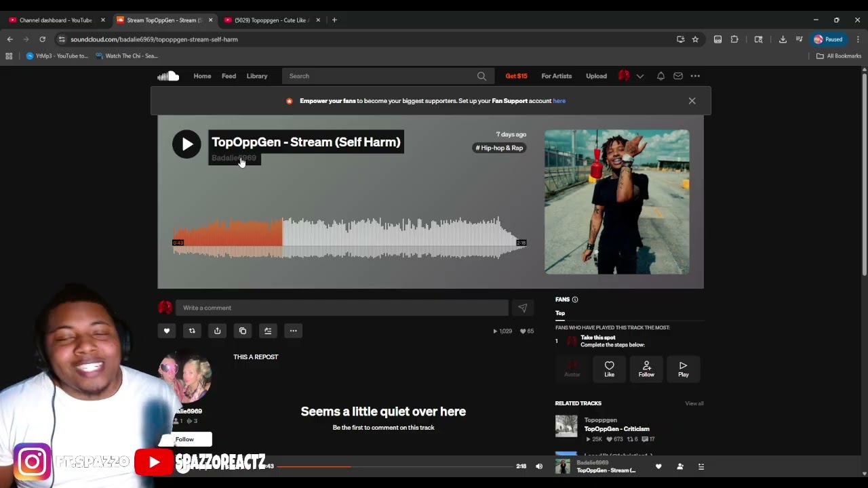Image resolution: width=868 pixels, height=488 pixels.
Task: Open the more options ellipsis in header
Action: 695,76
